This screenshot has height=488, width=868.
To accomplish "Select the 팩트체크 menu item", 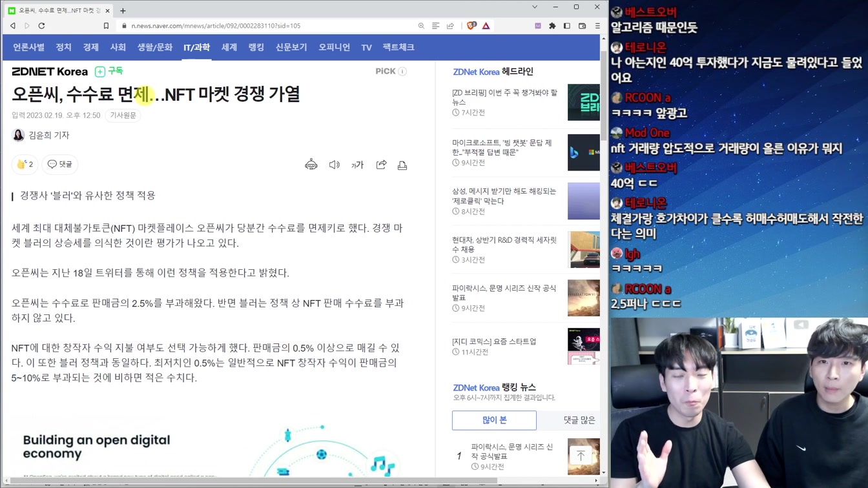I will pos(398,47).
